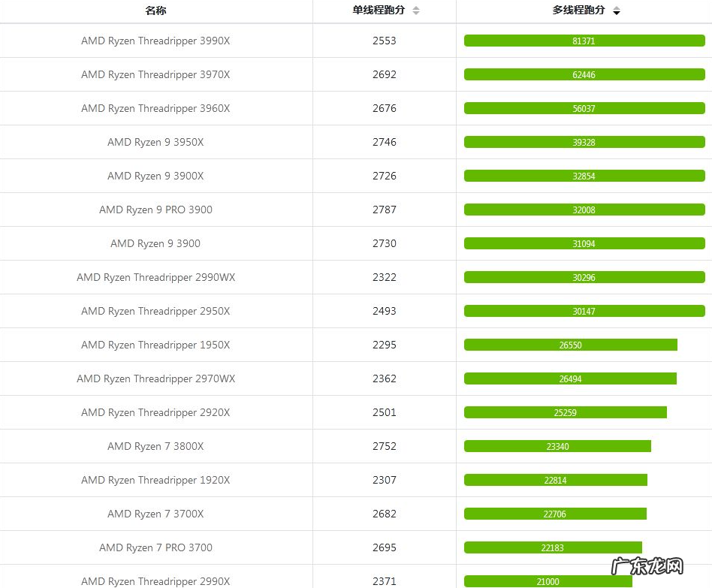Click the 81371 multi-thread score bar
The image size is (712, 588).
(584, 41)
